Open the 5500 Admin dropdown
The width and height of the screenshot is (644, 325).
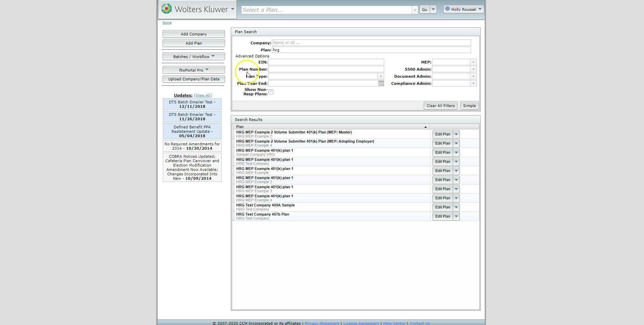(474, 69)
